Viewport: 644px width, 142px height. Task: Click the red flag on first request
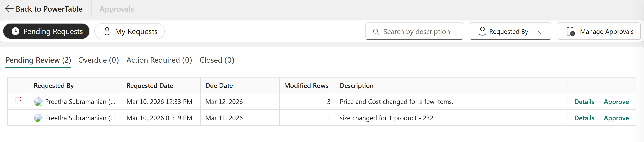[18, 100]
